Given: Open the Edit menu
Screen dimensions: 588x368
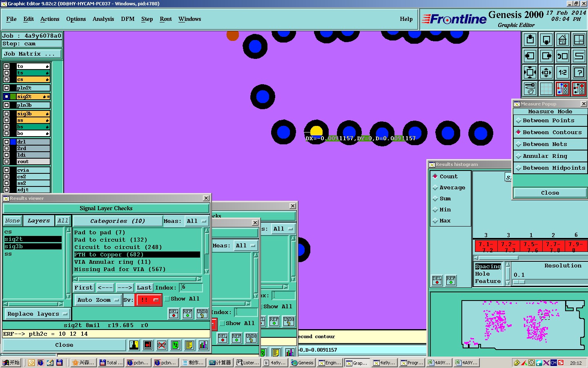Looking at the screenshot, I should pos(29,19).
